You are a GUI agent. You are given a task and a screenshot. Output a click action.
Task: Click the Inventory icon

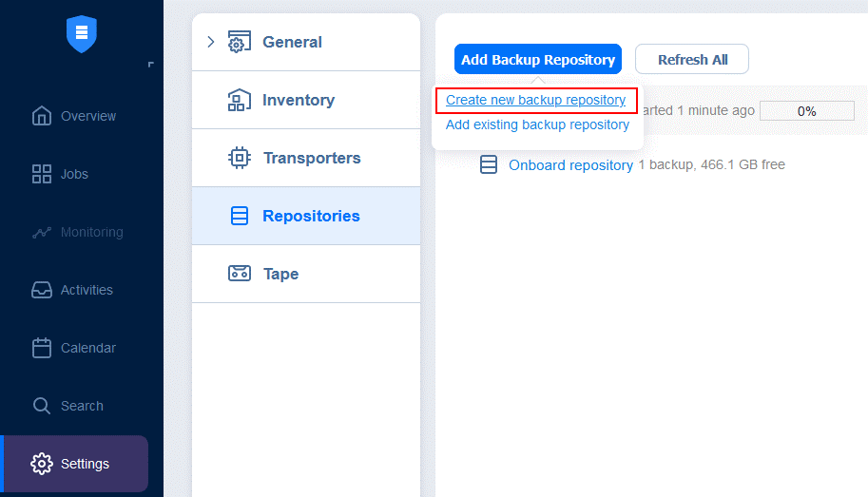pyautogui.click(x=240, y=100)
